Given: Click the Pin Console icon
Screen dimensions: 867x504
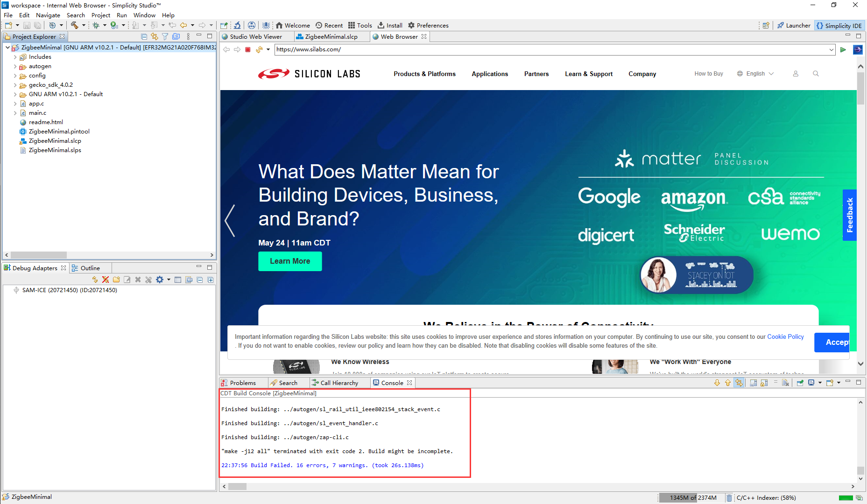Looking at the screenshot, I should [x=800, y=383].
